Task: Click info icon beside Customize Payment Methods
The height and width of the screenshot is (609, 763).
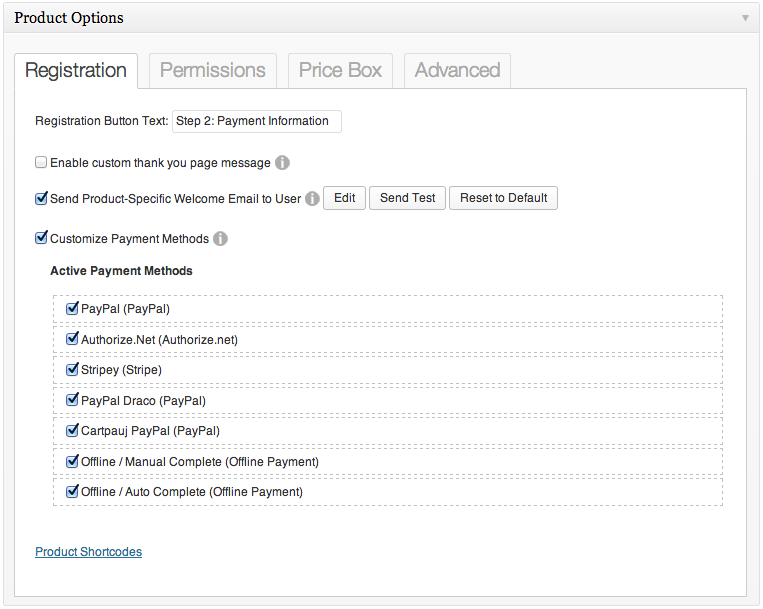Action: tap(220, 239)
